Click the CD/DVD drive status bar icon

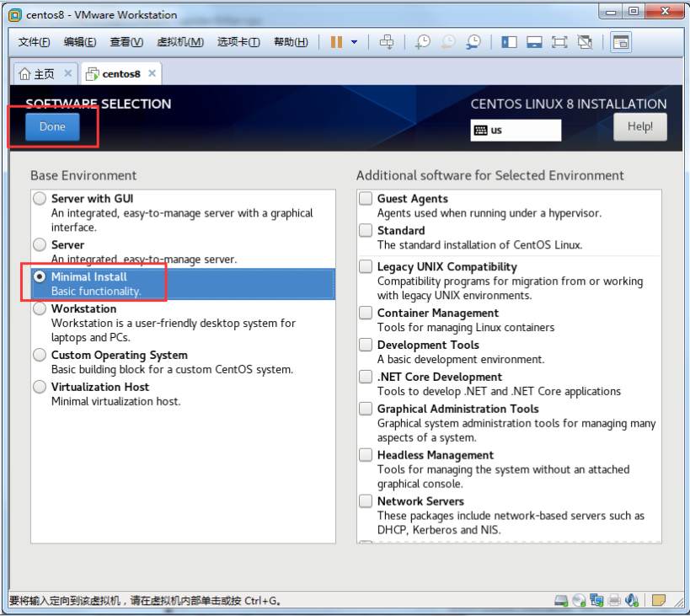[x=579, y=600]
